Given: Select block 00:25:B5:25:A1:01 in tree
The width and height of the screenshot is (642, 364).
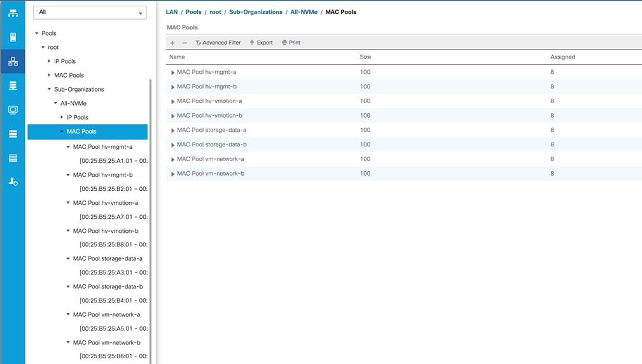Looking at the screenshot, I should [x=113, y=161].
